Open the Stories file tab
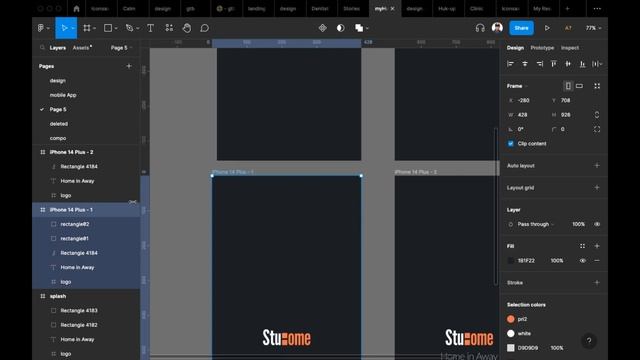 pos(351,9)
